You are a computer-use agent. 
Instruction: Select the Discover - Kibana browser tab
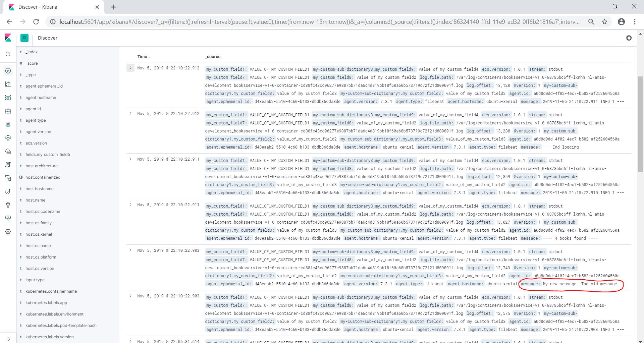[54, 7]
